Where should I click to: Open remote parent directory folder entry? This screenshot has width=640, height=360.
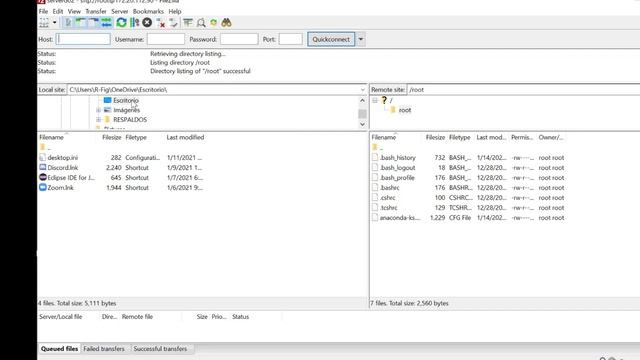(x=378, y=147)
